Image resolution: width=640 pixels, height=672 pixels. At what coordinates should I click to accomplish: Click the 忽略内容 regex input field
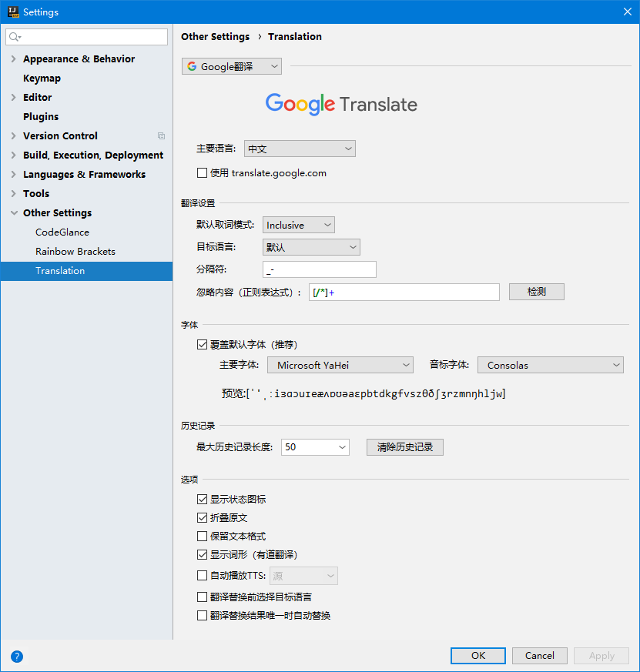(x=404, y=292)
